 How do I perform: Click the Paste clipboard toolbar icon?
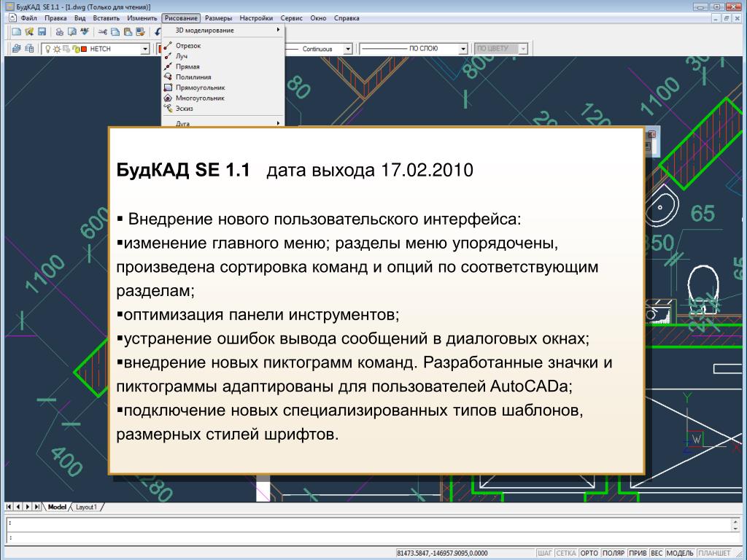128,32
